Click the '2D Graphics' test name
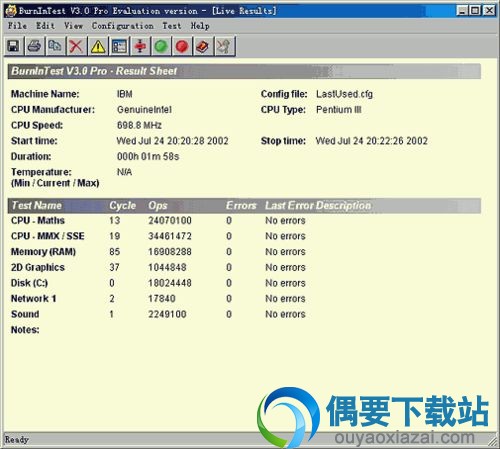This screenshot has height=449, width=500. (x=38, y=267)
